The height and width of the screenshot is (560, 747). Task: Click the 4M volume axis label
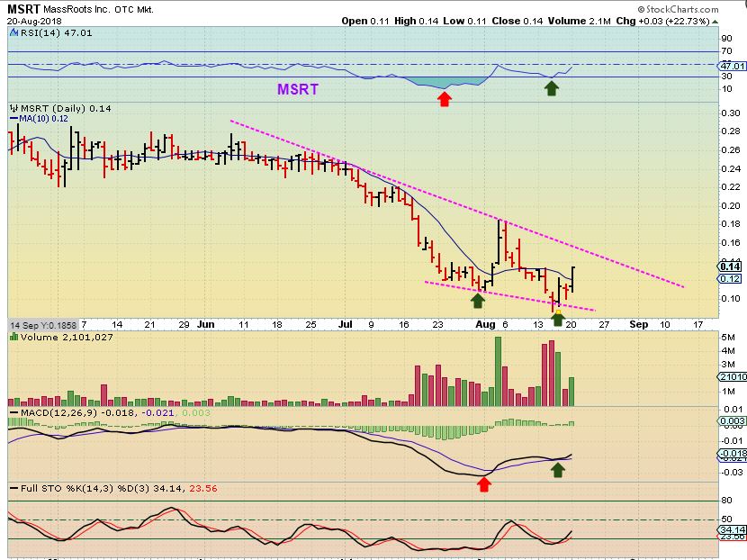coord(728,351)
